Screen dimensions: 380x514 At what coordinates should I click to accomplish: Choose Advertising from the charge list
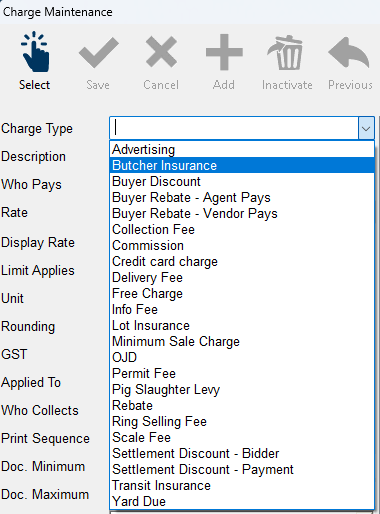tap(242, 149)
